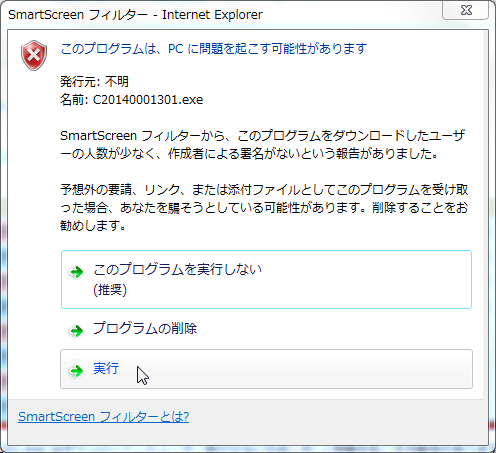Click the (推奨) recommended label
This screenshot has height=453, width=496.
pyautogui.click(x=110, y=290)
